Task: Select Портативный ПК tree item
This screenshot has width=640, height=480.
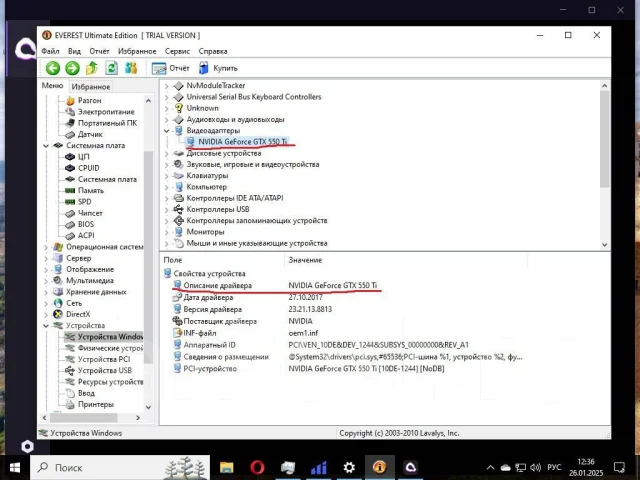Action: point(107,123)
